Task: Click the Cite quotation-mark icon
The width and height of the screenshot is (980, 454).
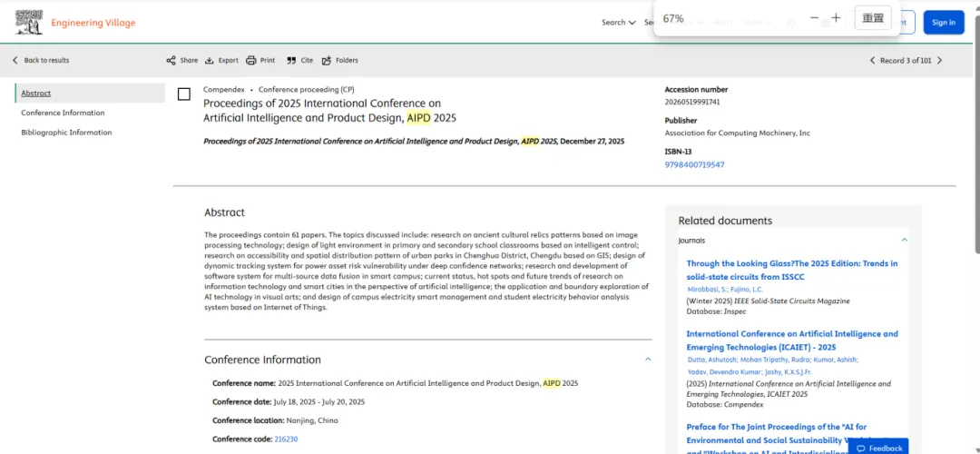Action: (291, 61)
